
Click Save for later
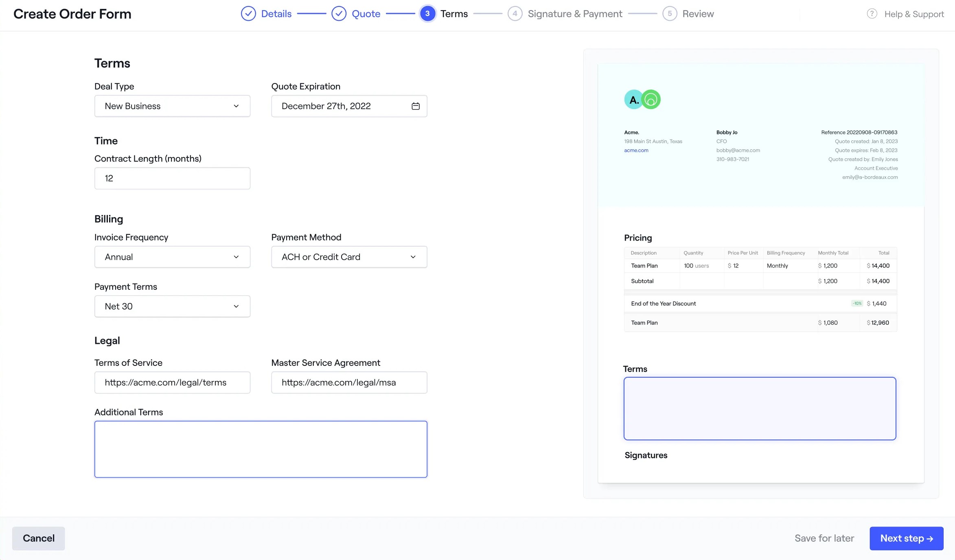pyautogui.click(x=824, y=538)
